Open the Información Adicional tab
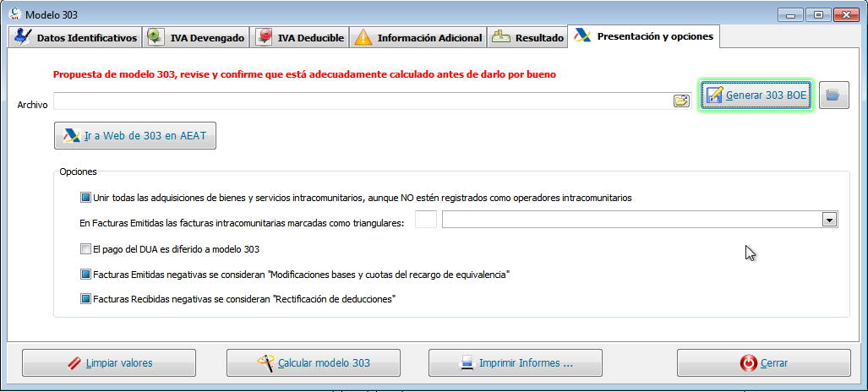 tap(418, 38)
